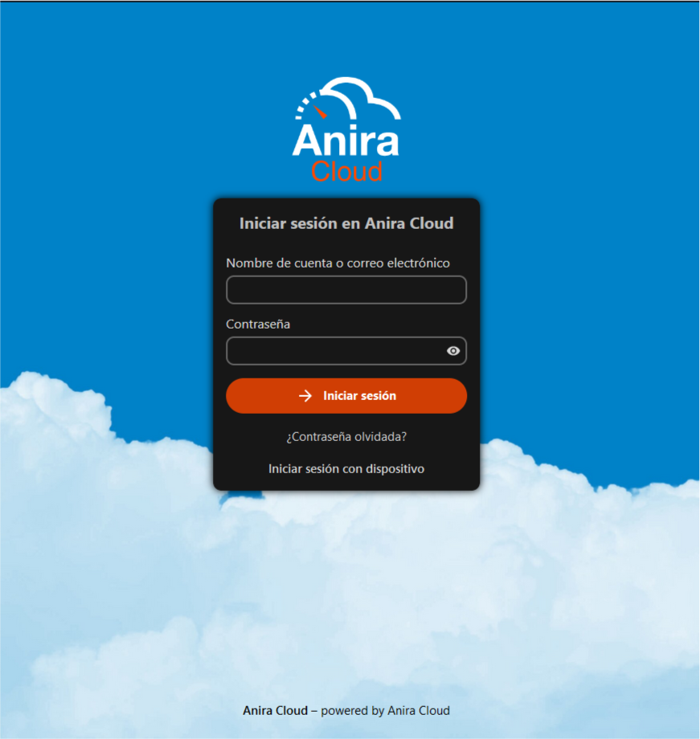Open the ¿Contraseña olvidada? link
Viewport: 700px width, 739px height.
pos(346,437)
